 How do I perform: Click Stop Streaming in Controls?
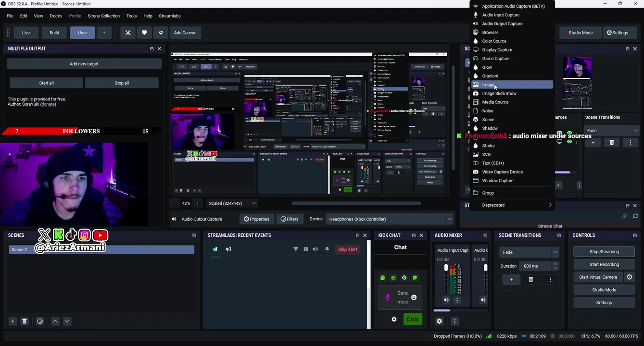(604, 252)
